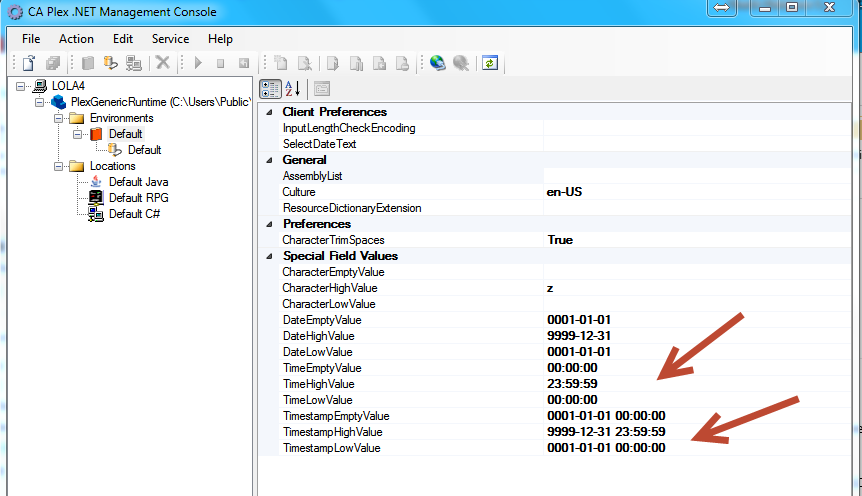Open the Action menu
This screenshot has width=862, height=496.
pos(76,38)
